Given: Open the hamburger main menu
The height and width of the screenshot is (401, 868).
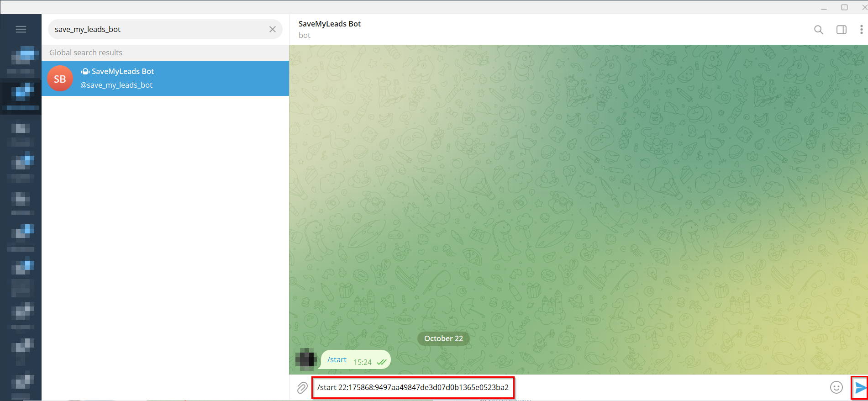Looking at the screenshot, I should pyautogui.click(x=21, y=29).
